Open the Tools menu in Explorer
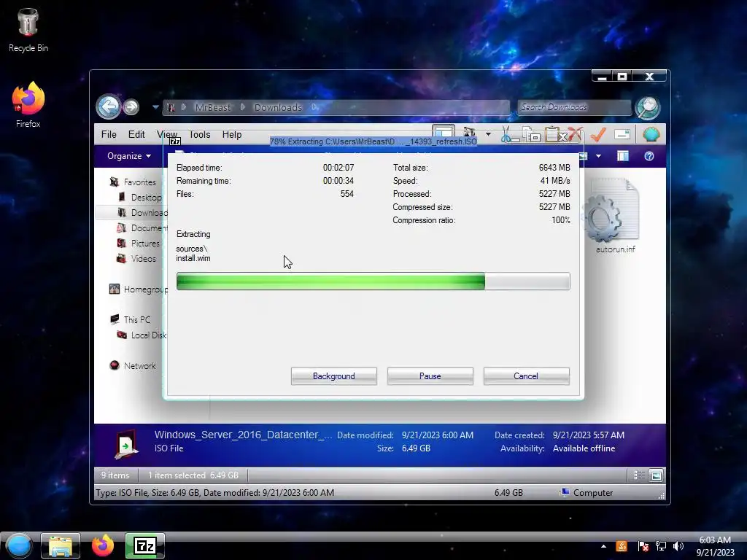 point(200,135)
